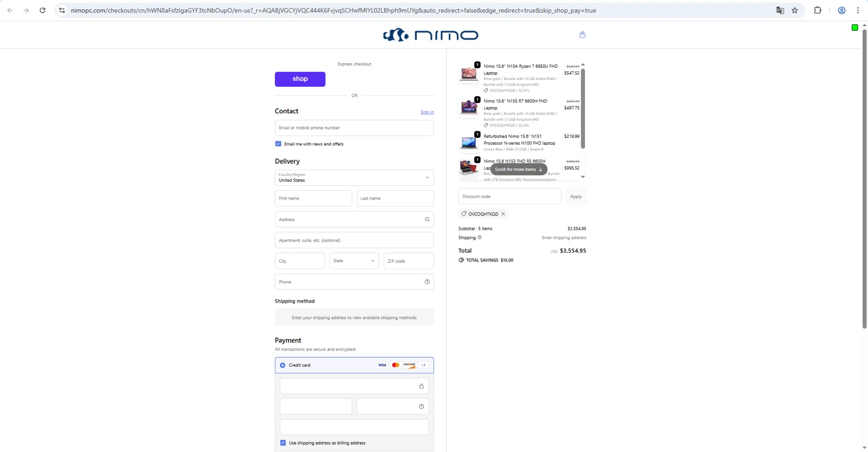This screenshot has height=452, width=868.
Task: Open the translate page icon
Action: coord(780,10)
